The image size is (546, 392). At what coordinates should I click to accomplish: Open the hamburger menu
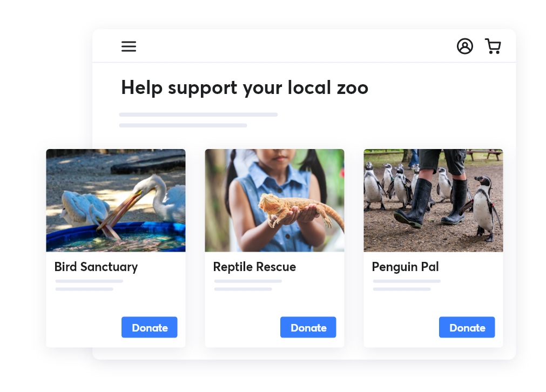(x=129, y=46)
